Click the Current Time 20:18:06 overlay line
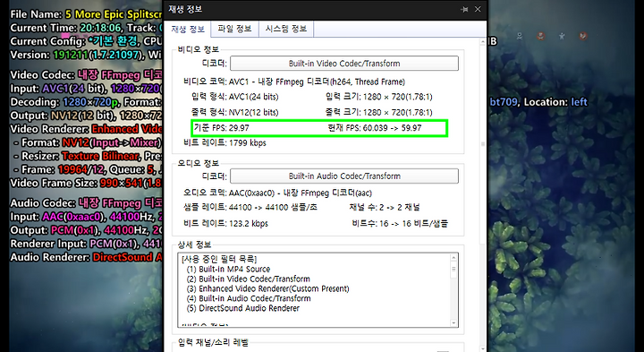This screenshot has width=644, height=352. coord(86,28)
